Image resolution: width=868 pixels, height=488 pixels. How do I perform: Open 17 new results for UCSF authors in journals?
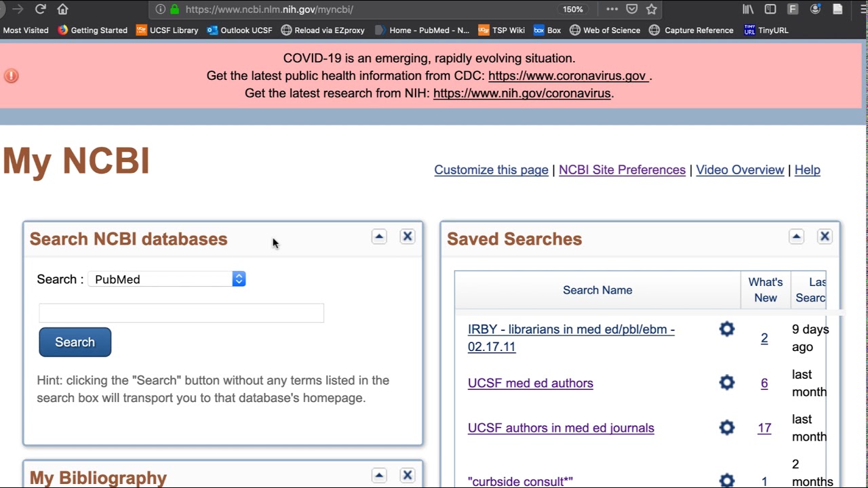[x=764, y=428]
